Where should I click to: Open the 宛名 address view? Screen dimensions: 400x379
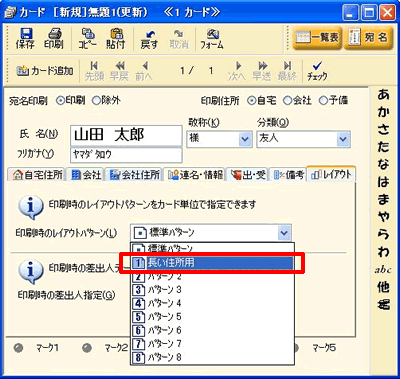pyautogui.click(x=368, y=38)
